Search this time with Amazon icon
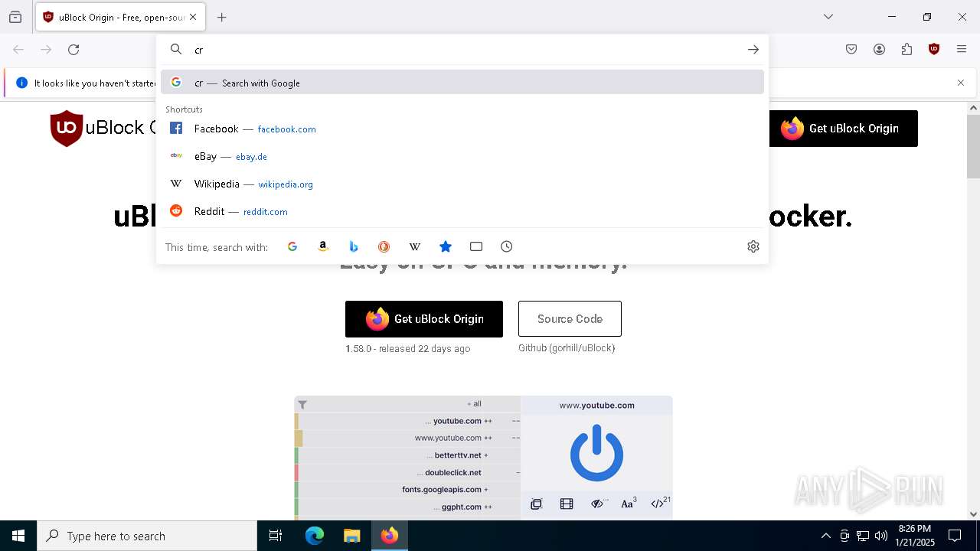The image size is (980, 551). pyautogui.click(x=323, y=246)
